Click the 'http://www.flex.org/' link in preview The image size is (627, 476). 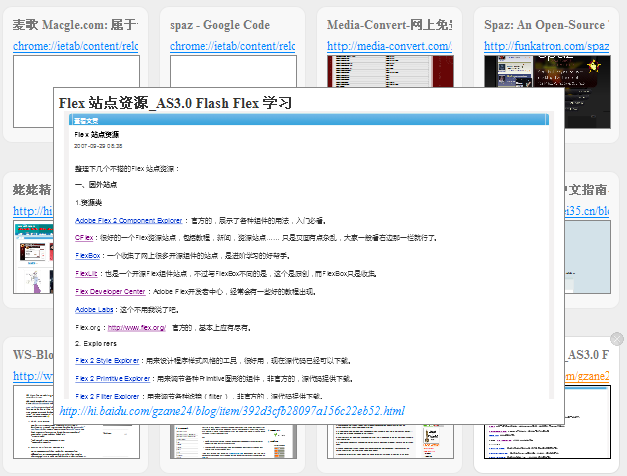(137, 328)
